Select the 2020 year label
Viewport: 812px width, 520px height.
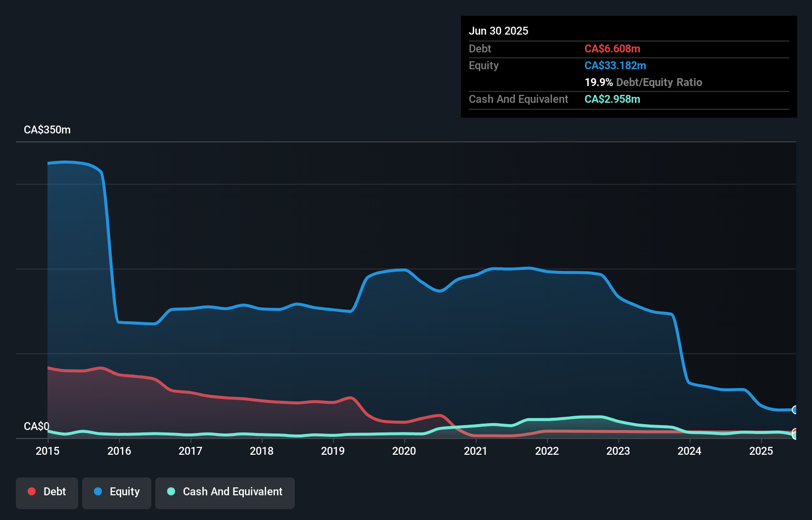point(404,451)
